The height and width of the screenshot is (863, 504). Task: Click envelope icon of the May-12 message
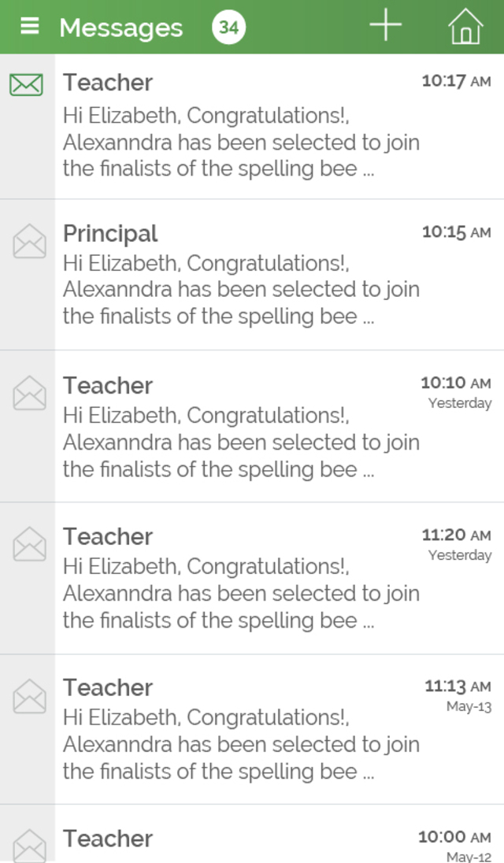click(x=29, y=846)
